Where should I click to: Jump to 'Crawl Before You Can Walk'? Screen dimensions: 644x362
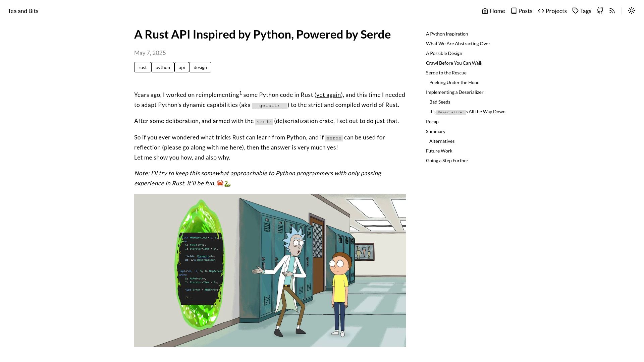(x=454, y=63)
